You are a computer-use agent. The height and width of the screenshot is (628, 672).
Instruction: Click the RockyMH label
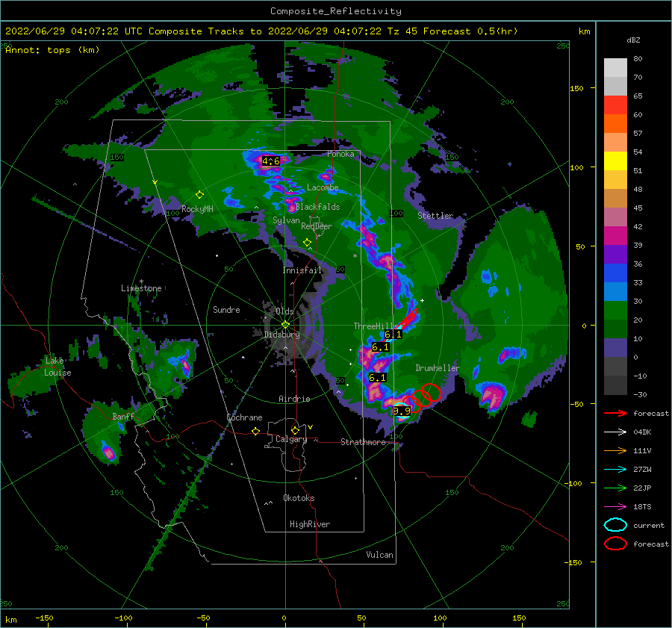tap(197, 209)
